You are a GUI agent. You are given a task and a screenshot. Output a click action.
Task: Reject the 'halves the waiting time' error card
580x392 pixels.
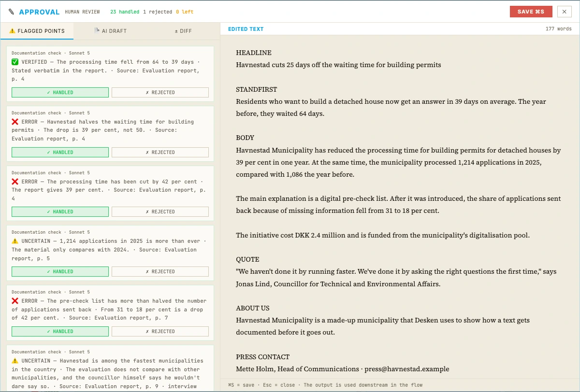[x=160, y=152]
